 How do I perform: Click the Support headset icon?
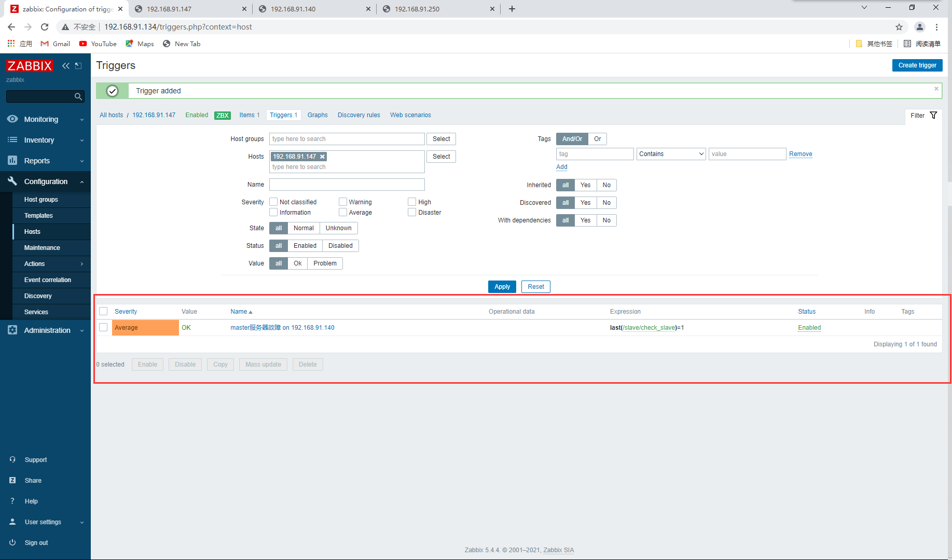[x=12, y=460]
